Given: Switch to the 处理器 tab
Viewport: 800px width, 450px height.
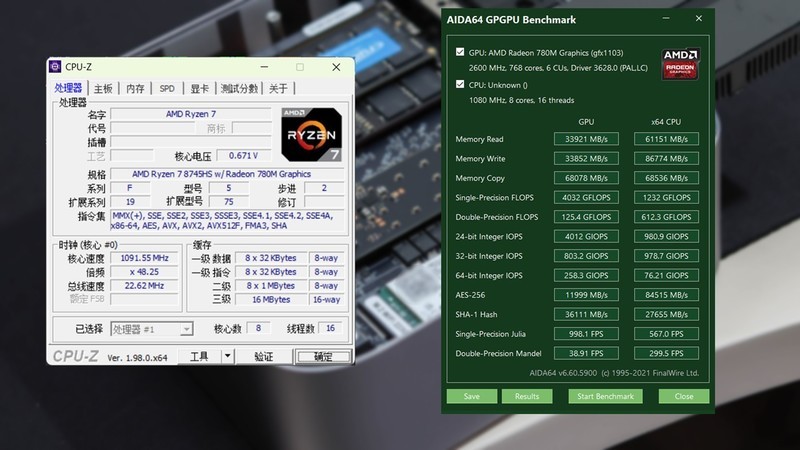Looking at the screenshot, I should click(68, 88).
